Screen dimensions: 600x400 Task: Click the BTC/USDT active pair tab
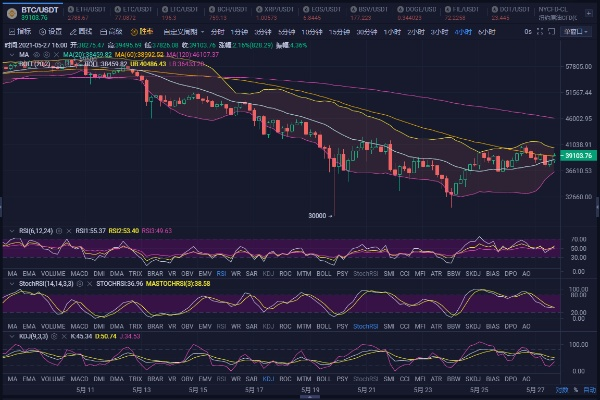[x=34, y=13]
